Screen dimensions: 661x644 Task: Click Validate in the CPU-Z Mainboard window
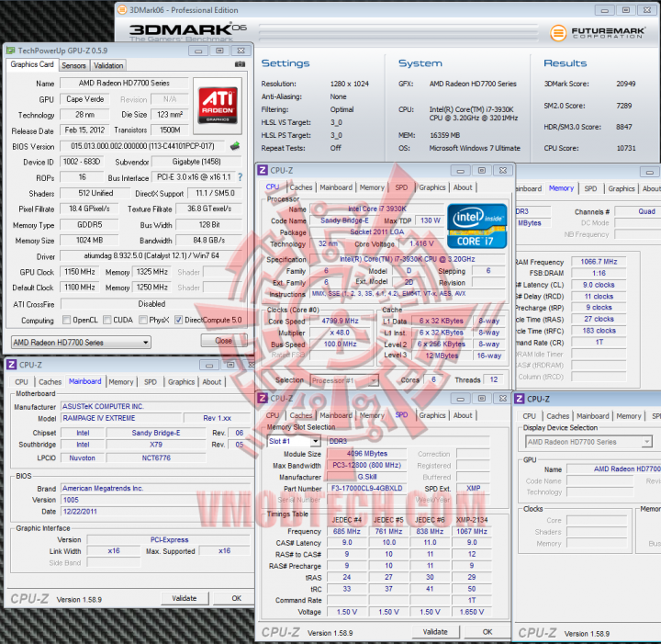[185, 598]
